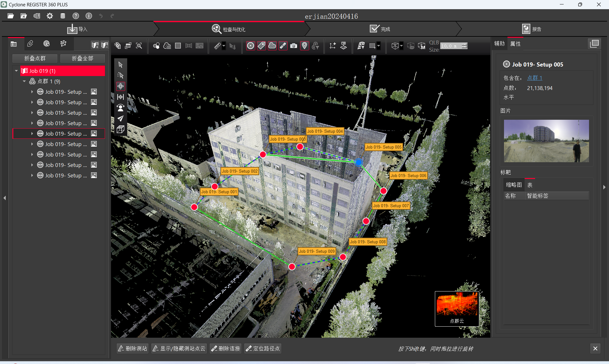Screen dimensions: 609x364
Task: Expand the highlighted fifth Job 019- Setup row
Action: (32, 134)
